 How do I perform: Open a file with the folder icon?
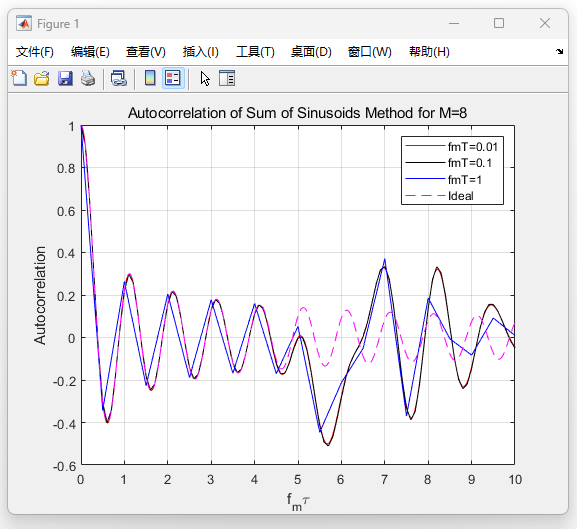(42, 78)
